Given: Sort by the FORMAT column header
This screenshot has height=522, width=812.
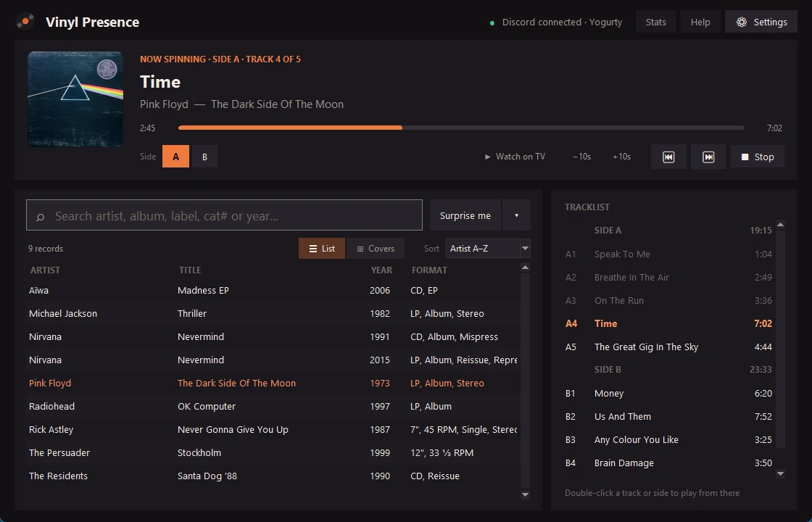Looking at the screenshot, I should [x=429, y=270].
